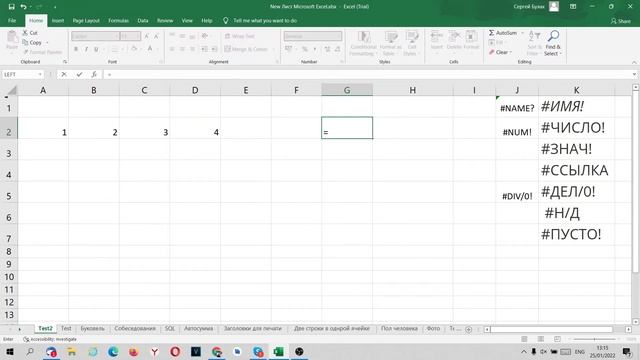Add a new sheet with the plus icon
The image size is (640, 360).
(469, 329)
